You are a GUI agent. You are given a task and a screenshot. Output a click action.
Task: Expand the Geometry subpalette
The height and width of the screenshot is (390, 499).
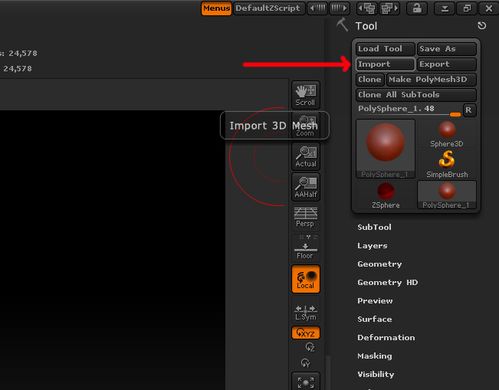point(379,264)
